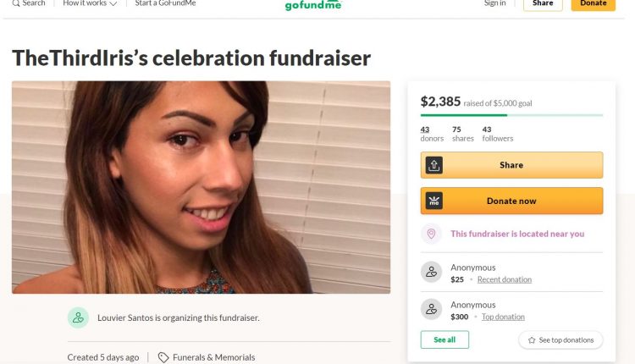Click the search magnifier icon
The image size is (635, 364).
pos(15,3)
